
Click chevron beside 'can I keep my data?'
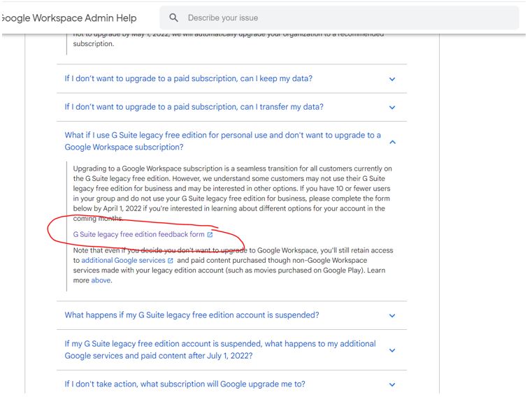click(392, 80)
